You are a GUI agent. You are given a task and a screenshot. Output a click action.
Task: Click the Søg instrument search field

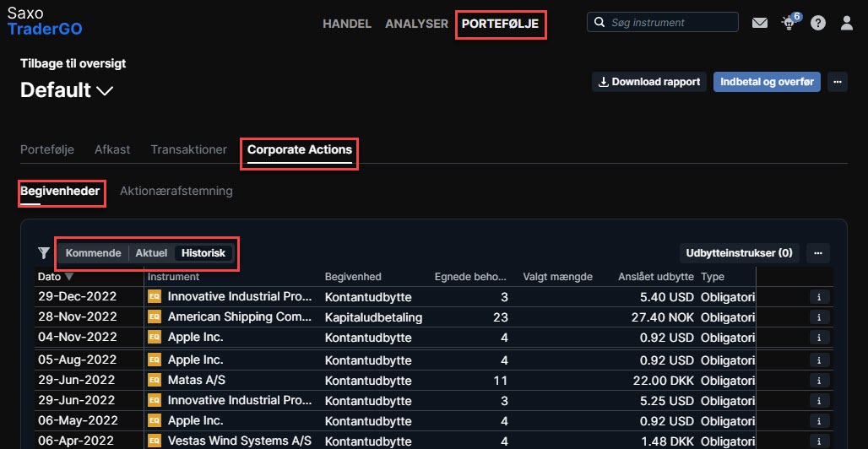[x=663, y=23]
